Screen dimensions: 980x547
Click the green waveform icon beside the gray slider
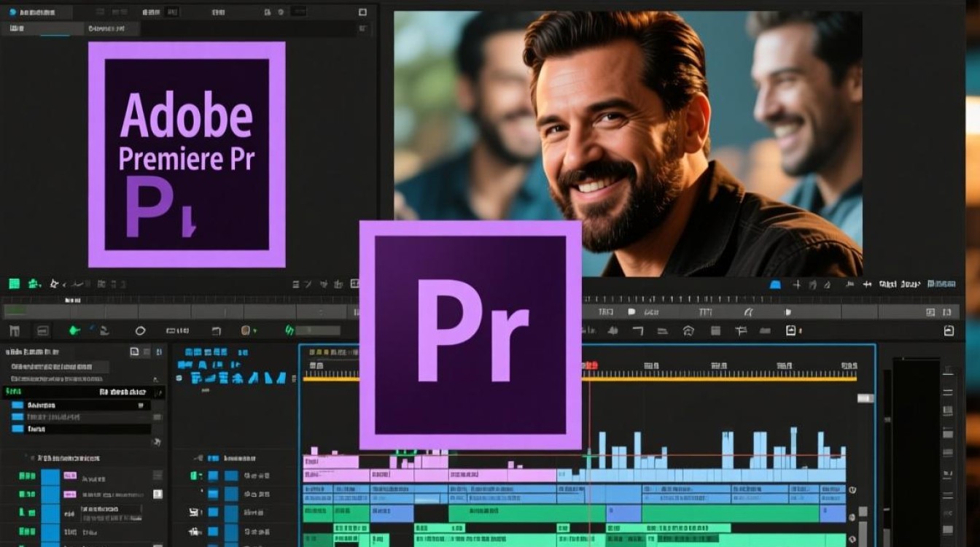tap(289, 330)
